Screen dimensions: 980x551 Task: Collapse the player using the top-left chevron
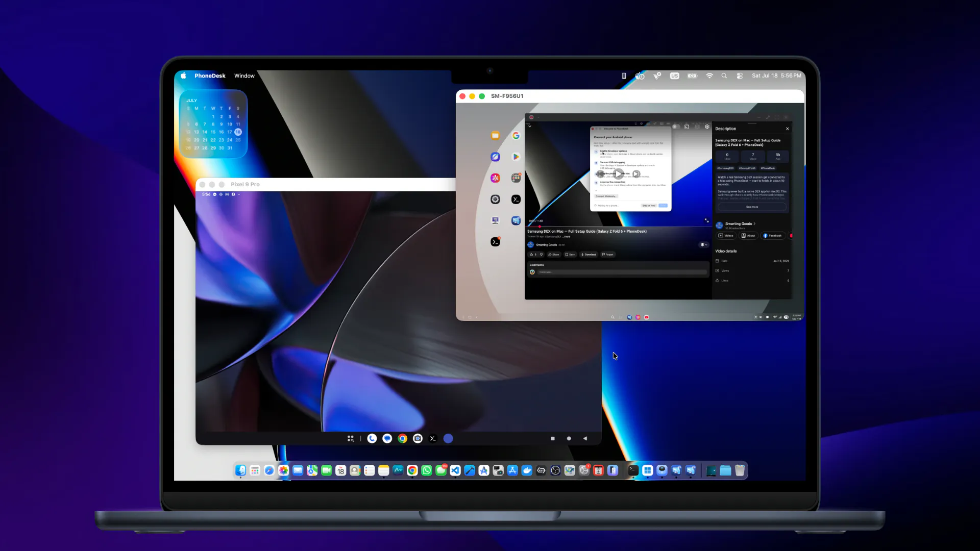530,127
